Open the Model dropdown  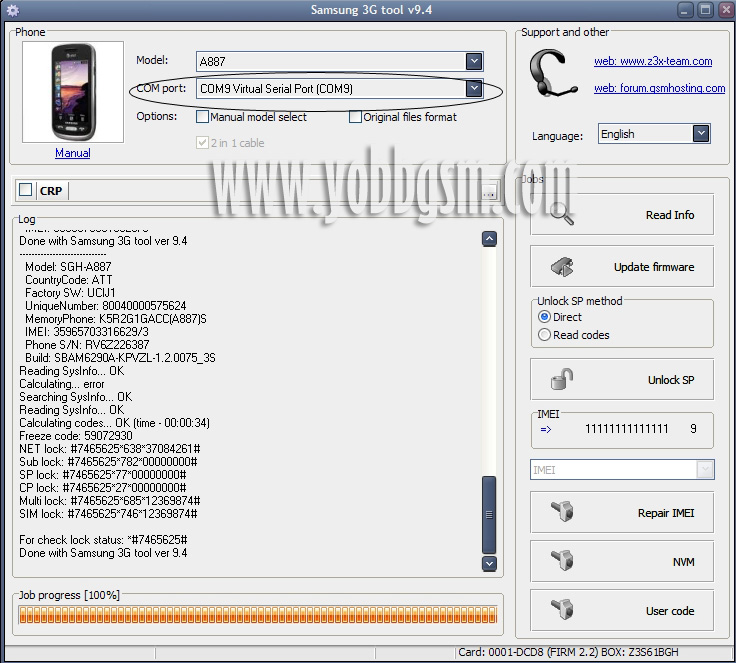click(474, 61)
